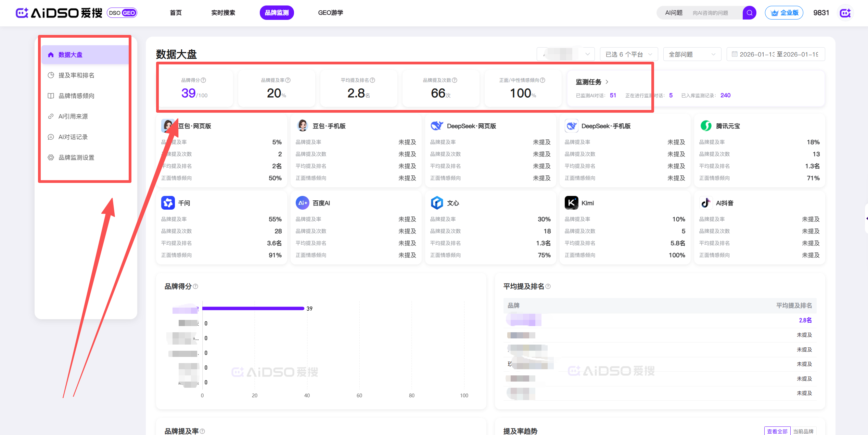Screen dimensions: 868x435
Task: Click the date range picker field
Action: click(x=775, y=54)
